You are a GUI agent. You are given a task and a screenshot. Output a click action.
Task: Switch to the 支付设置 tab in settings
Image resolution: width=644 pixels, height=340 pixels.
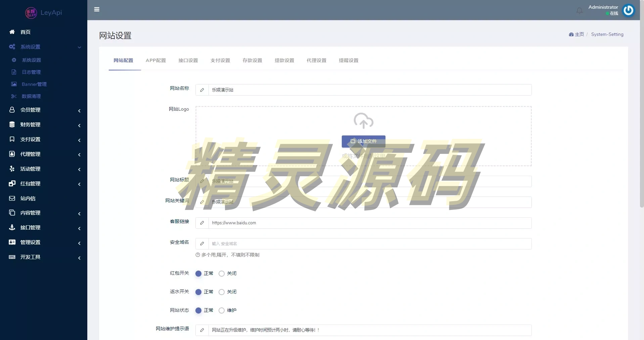[x=220, y=60]
